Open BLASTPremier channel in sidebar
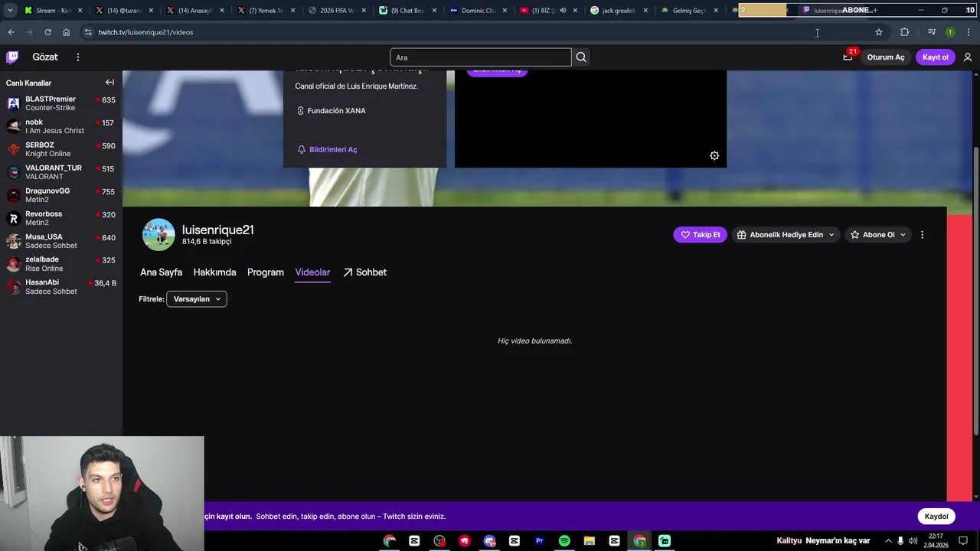Screen dimensions: 980x551 click(60, 103)
